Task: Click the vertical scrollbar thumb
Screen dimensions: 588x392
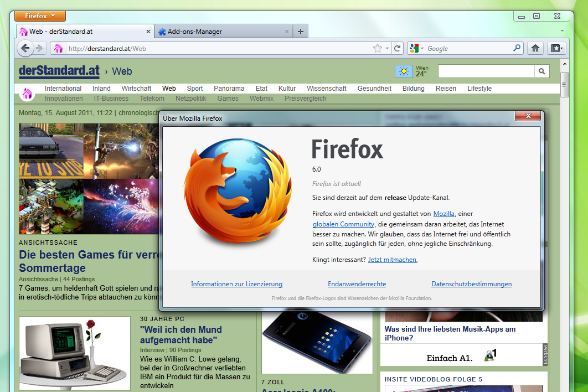Action: click(x=564, y=84)
